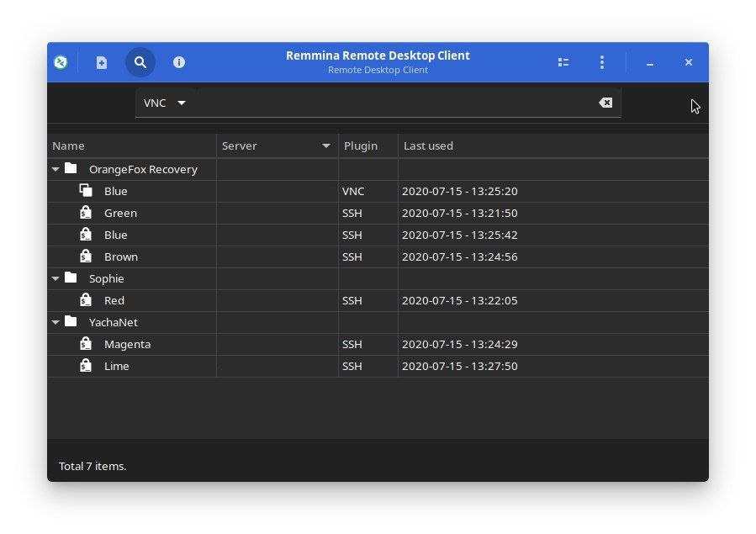Select the Brown connection name
This screenshot has height=534, width=756.
point(121,256)
